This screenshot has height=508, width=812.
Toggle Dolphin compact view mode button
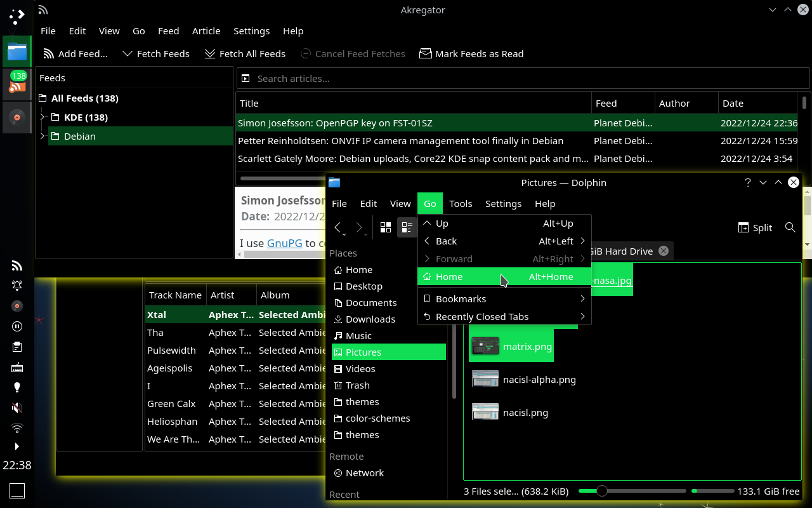coord(407,227)
